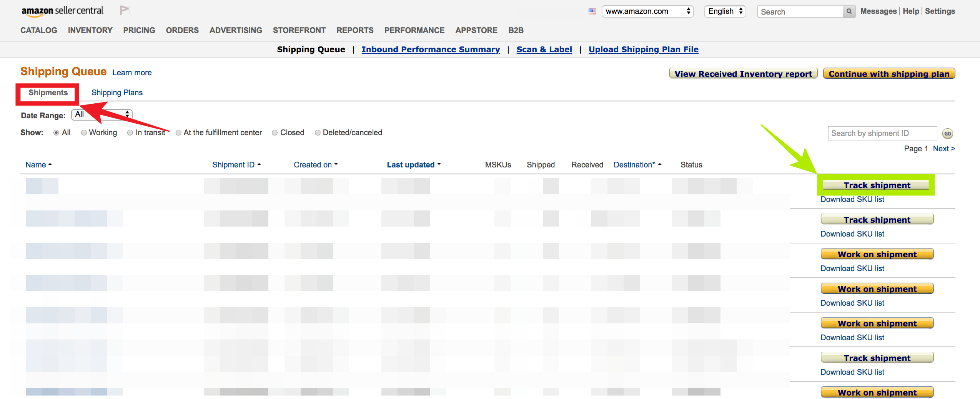Download SKU list for the sixth shipment

(852, 372)
